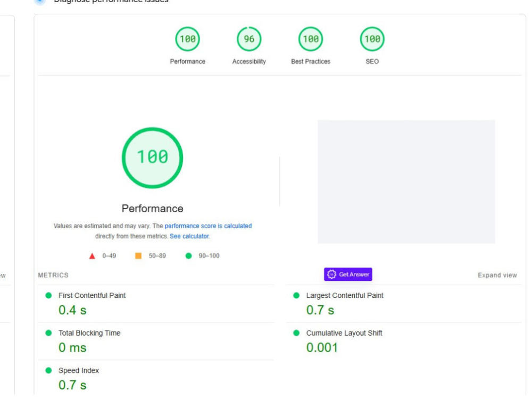Click the '0–49' legend range text
This screenshot has width=532, height=399.
click(x=109, y=256)
